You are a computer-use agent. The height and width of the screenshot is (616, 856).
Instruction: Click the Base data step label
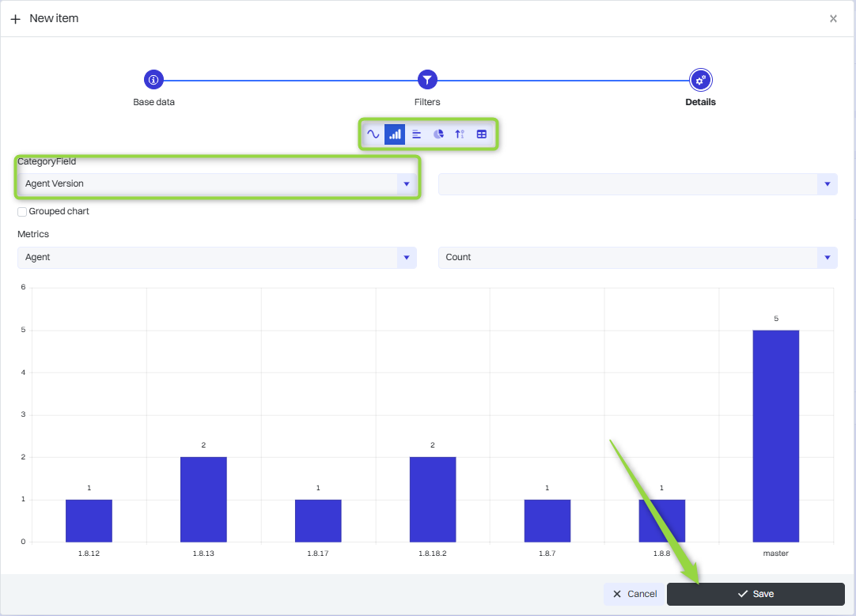pyautogui.click(x=153, y=102)
